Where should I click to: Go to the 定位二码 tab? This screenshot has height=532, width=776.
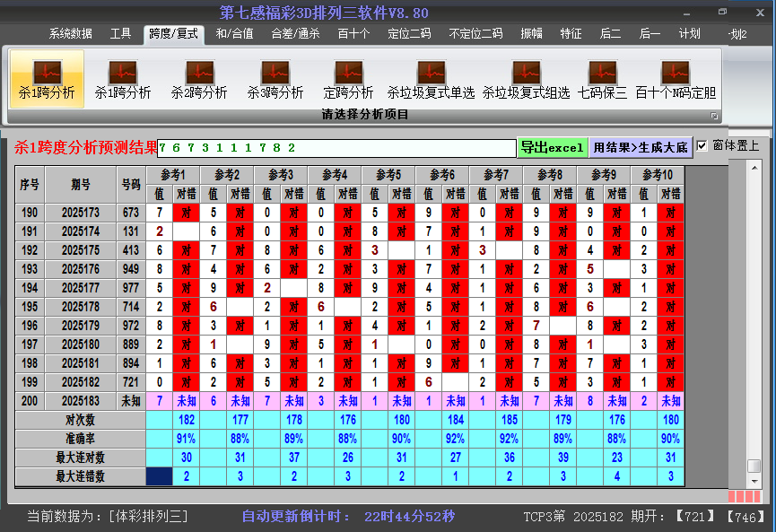pos(409,34)
